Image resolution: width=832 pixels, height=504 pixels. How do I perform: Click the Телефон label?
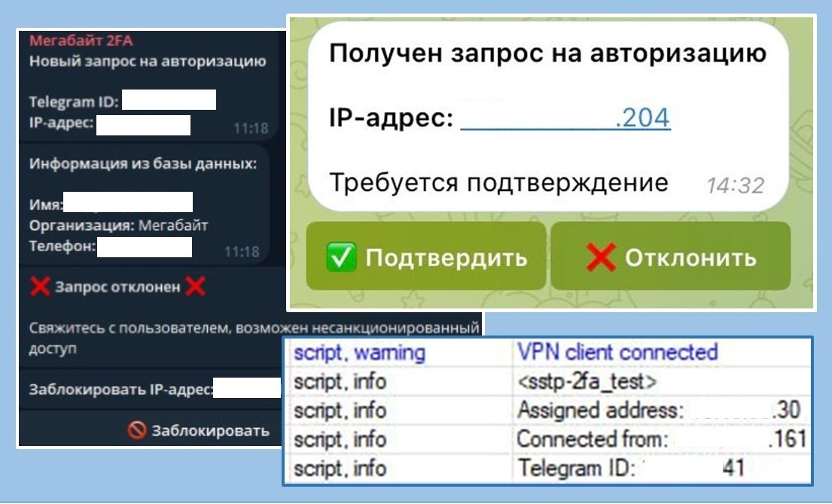point(62,246)
